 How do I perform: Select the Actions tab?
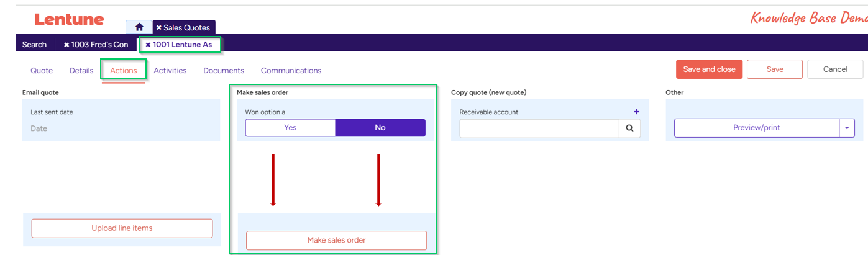pyautogui.click(x=124, y=71)
